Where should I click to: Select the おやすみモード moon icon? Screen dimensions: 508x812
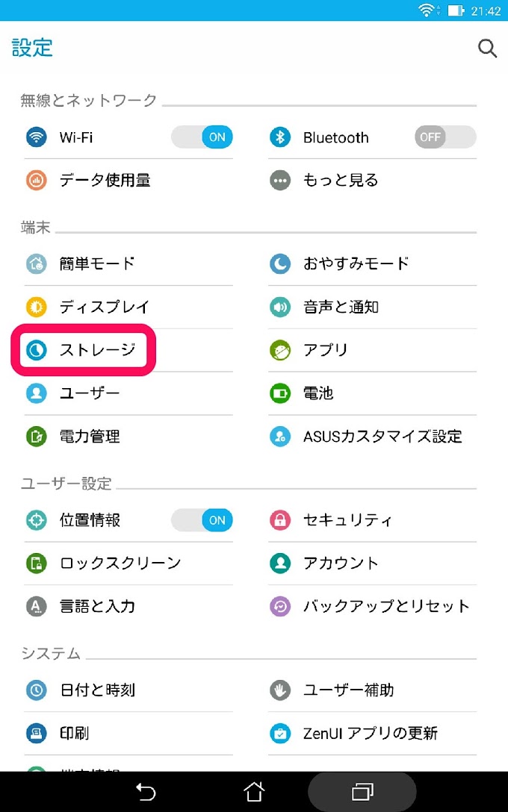280,263
